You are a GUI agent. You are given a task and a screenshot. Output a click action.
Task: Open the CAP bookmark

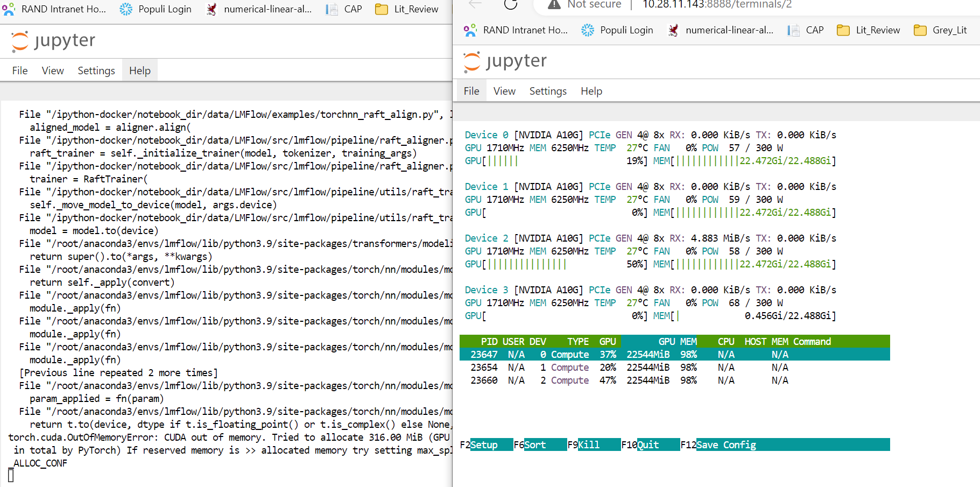[x=805, y=30]
